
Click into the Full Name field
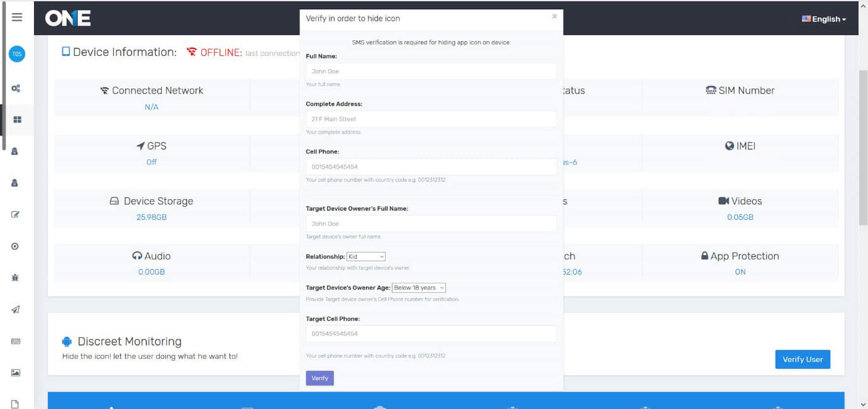(431, 71)
